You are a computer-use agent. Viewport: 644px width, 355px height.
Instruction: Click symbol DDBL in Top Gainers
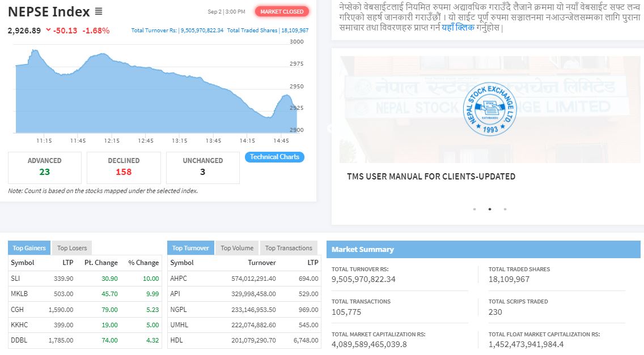pos(19,340)
